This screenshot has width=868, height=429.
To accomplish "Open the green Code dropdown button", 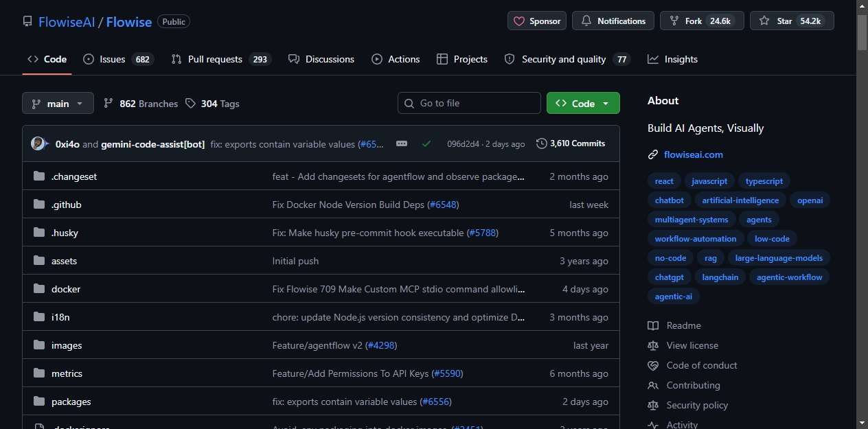I will tap(583, 103).
